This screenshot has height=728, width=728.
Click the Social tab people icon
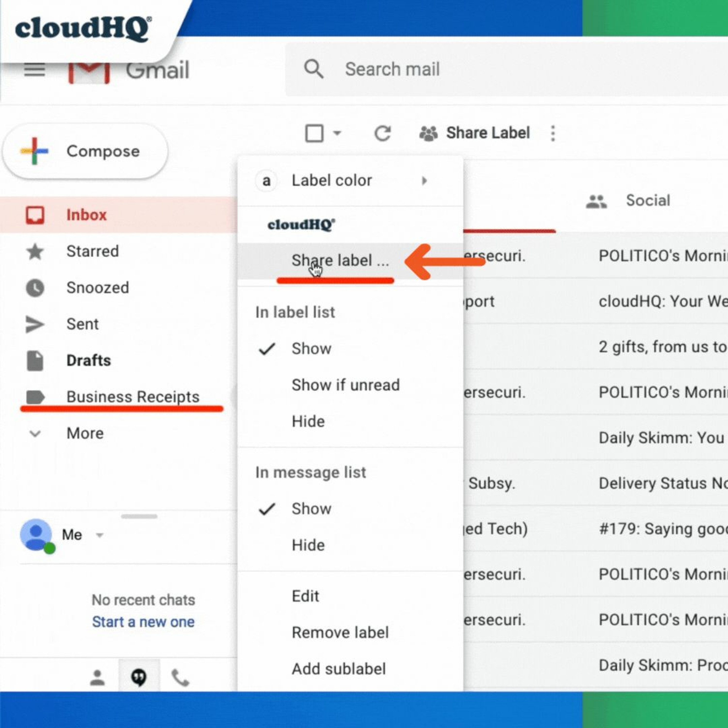pos(596,202)
